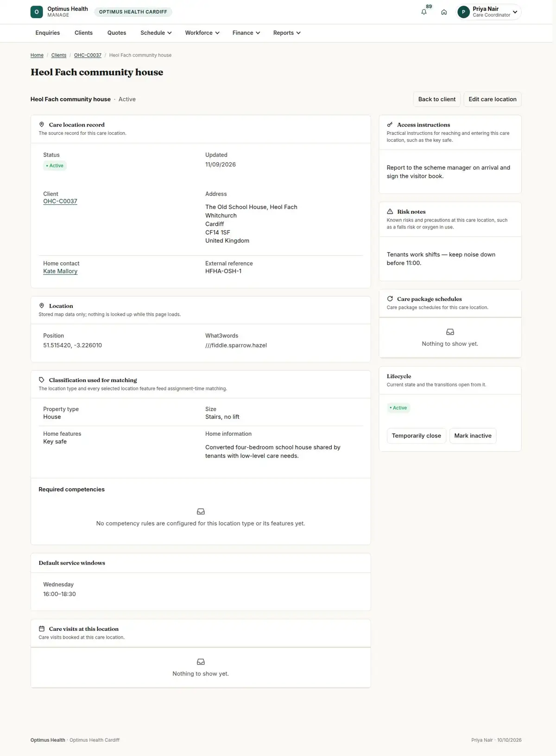Viewport: 556px width, 756px height.
Task: Open the notifications bell
Action: pos(424,12)
